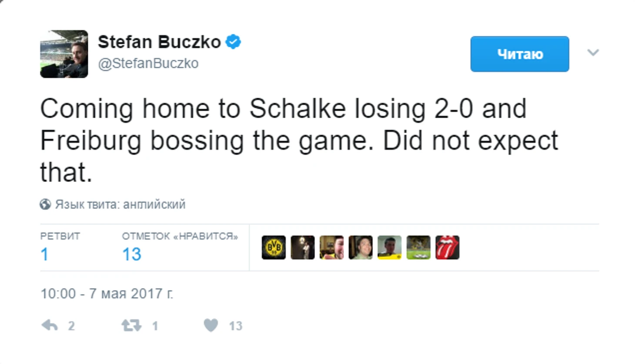Screen dimensions: 635x364
Task: Click the reply arrow icon
Action: 50,325
